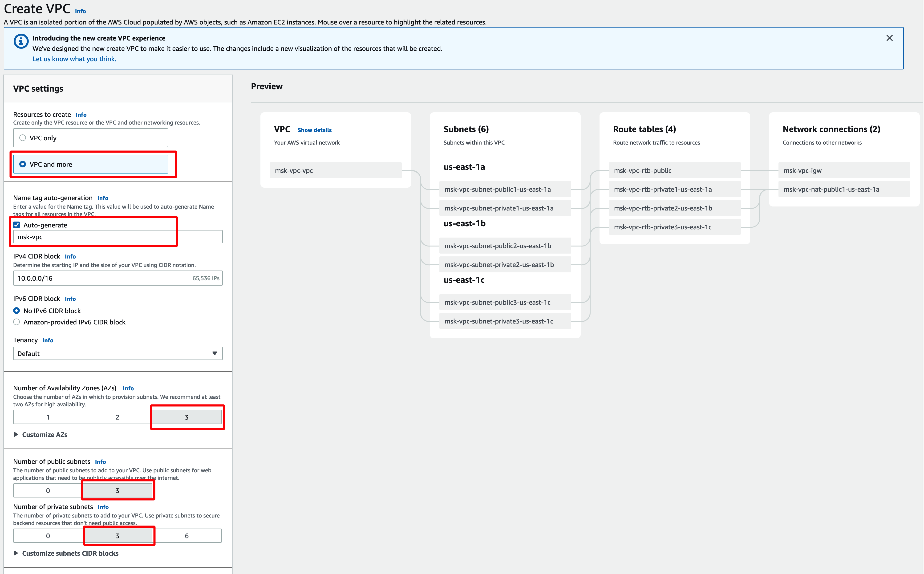The image size is (924, 574).
Task: Set public subnets to 3
Action: coord(117,490)
